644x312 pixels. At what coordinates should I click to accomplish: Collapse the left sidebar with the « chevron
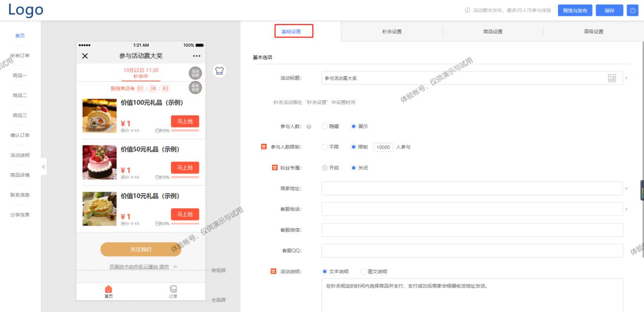[x=43, y=166]
